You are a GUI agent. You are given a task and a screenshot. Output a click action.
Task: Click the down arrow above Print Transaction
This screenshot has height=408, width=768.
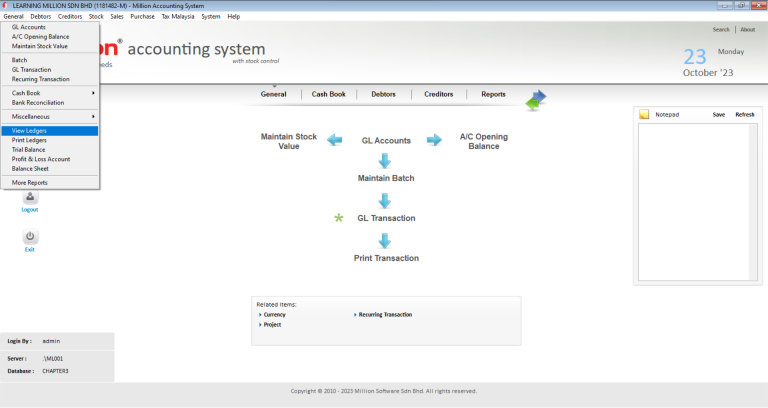click(385, 240)
